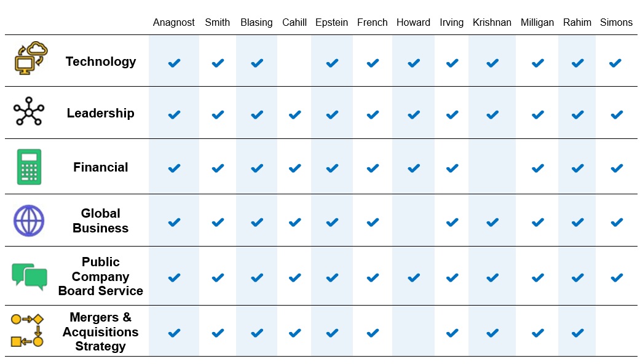Viewport: 640px width, 364px height.
Task: Click Anagnost's Technology checkmark
Action: point(174,63)
